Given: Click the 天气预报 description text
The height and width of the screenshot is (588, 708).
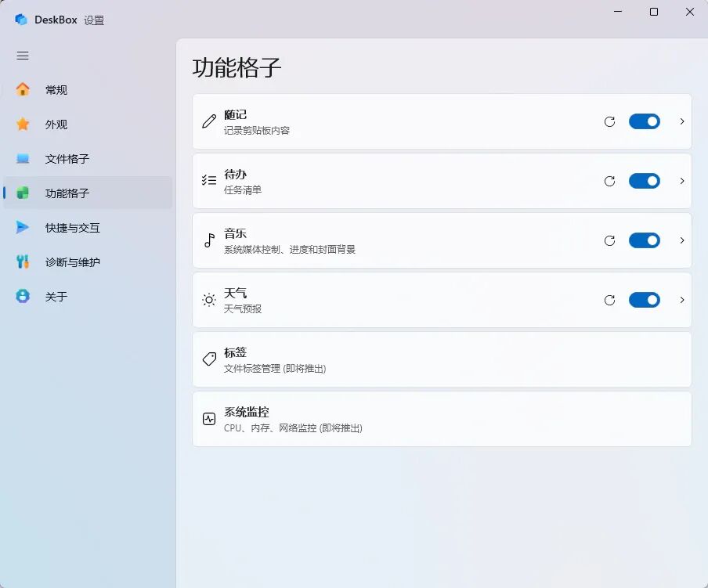Looking at the screenshot, I should tap(243, 309).
